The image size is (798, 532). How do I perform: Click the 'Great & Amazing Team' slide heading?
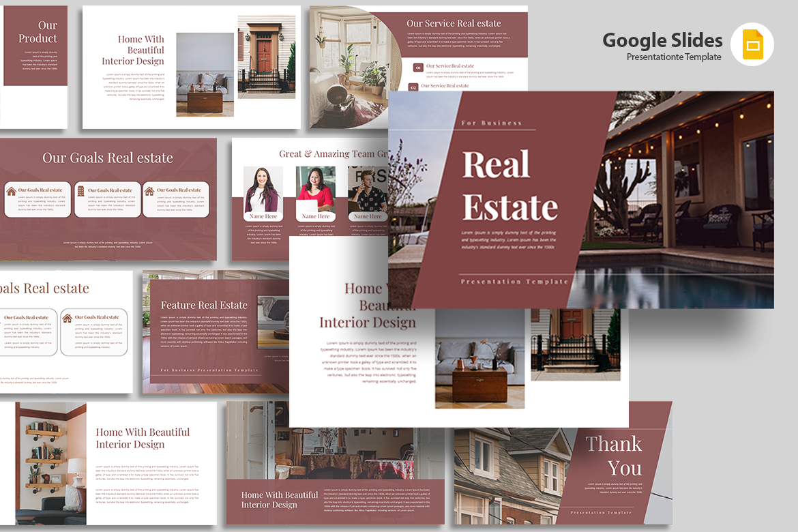click(x=334, y=153)
